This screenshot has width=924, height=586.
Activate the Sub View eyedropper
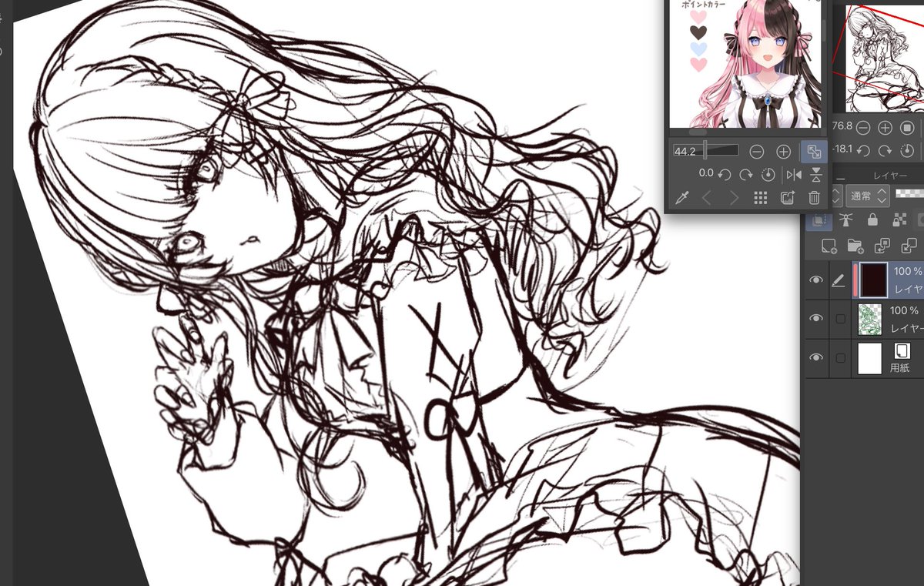681,198
